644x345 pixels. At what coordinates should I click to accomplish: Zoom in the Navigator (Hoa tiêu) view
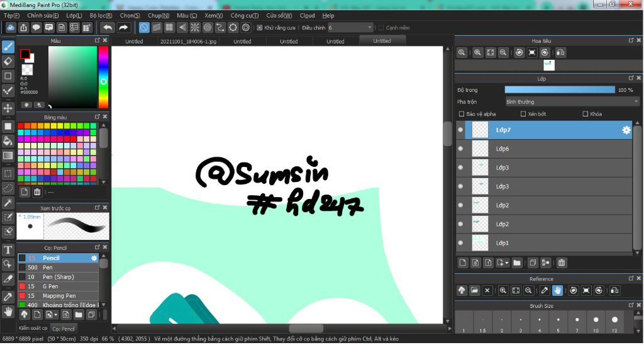pyautogui.click(x=477, y=53)
